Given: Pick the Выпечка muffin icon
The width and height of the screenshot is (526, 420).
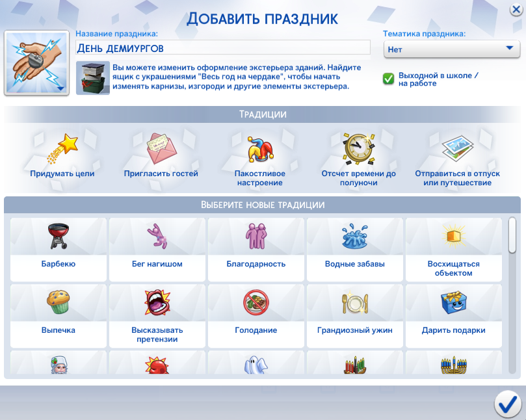Looking at the screenshot, I should coord(59,302).
